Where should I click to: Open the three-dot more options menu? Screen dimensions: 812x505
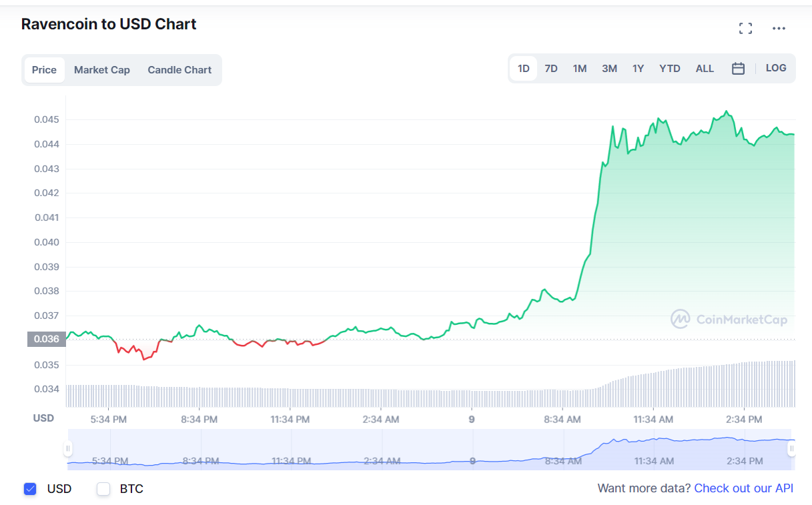779,28
